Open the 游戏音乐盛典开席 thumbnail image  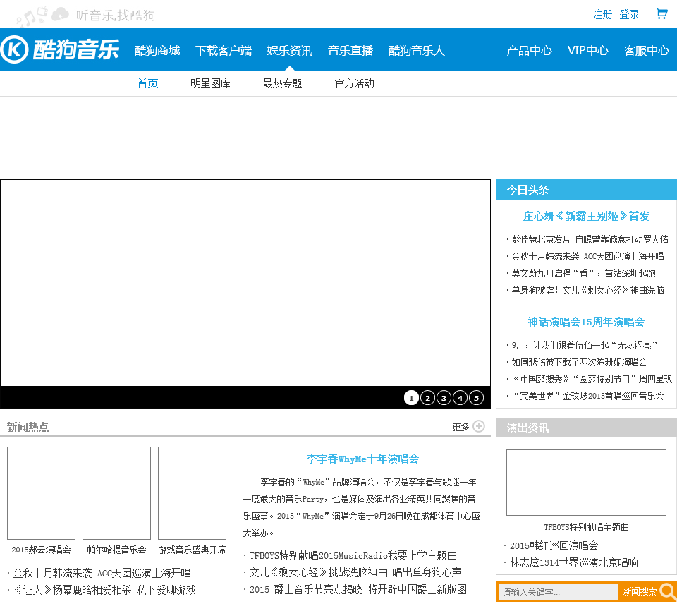click(x=192, y=493)
